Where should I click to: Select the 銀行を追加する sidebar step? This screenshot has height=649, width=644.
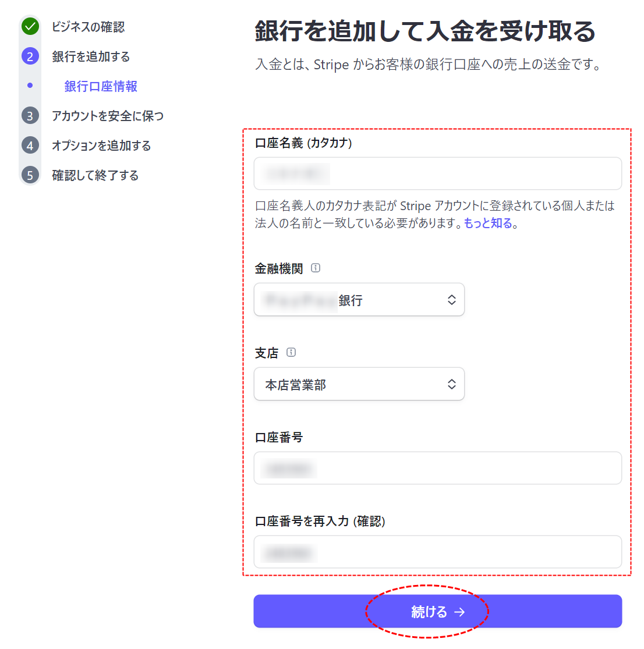(x=91, y=56)
